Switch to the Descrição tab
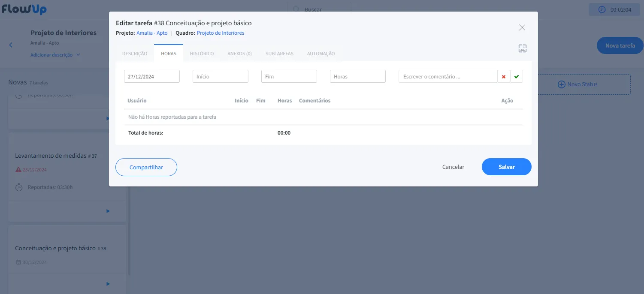The height and width of the screenshot is (294, 644). (x=135, y=54)
